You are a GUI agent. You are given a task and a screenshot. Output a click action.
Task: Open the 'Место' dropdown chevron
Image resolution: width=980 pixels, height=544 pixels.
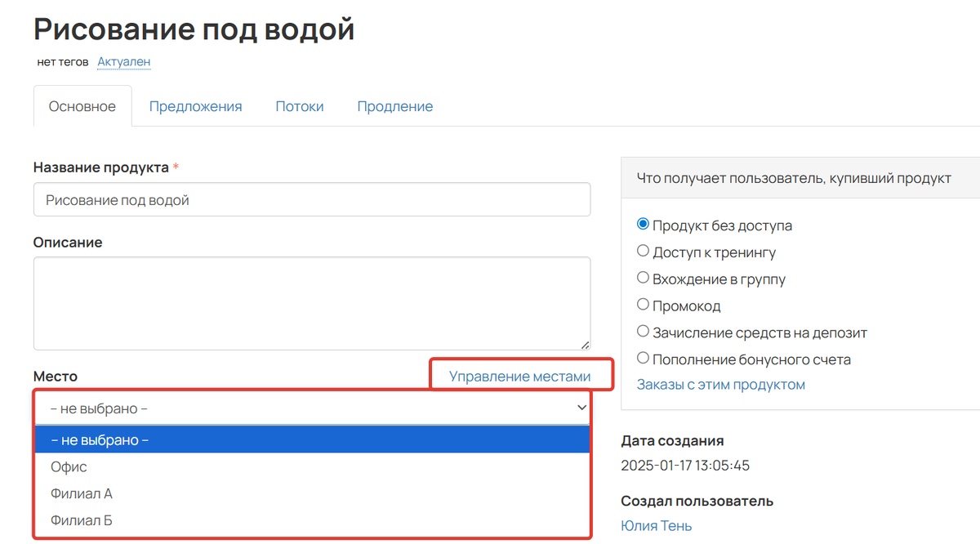[581, 406]
